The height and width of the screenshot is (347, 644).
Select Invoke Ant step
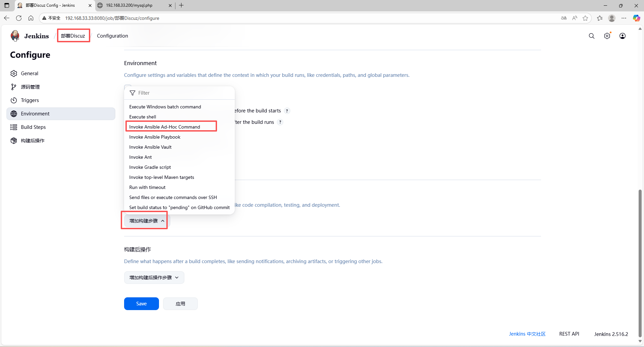[179, 157]
